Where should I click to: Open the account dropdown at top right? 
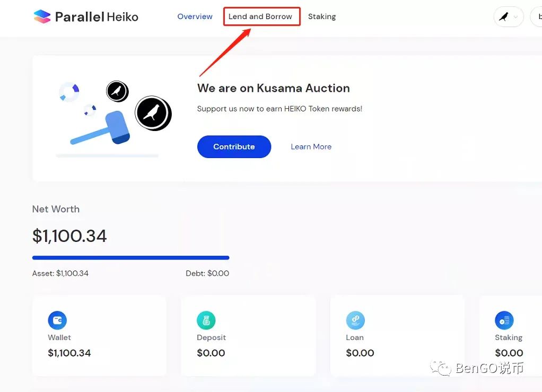click(x=536, y=16)
